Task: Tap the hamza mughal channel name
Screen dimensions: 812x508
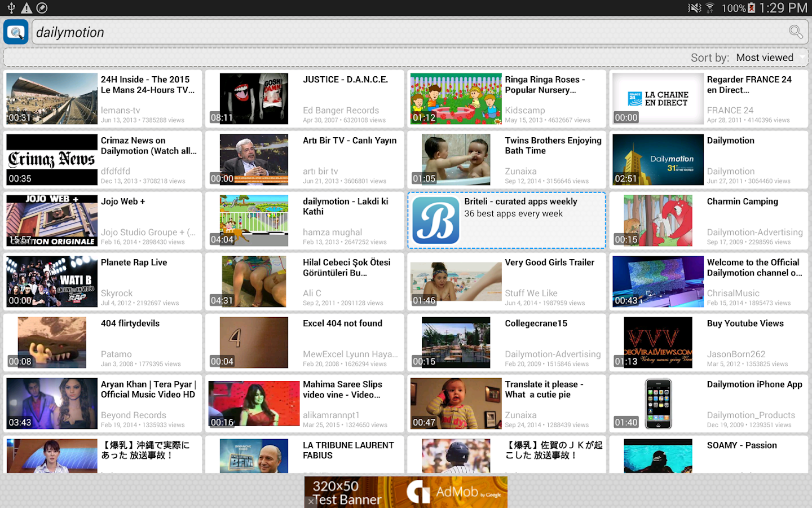Action: pyautogui.click(x=333, y=232)
